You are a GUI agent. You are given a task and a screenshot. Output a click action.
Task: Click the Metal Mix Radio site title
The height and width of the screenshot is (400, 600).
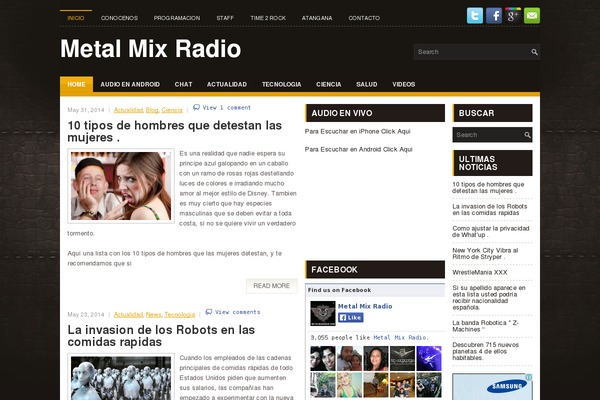tap(150, 49)
